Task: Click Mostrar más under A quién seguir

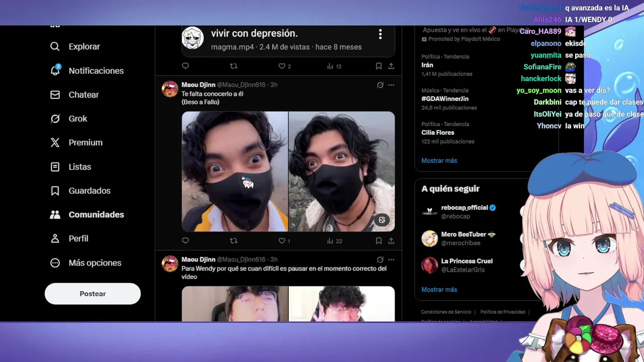Action: tap(439, 290)
